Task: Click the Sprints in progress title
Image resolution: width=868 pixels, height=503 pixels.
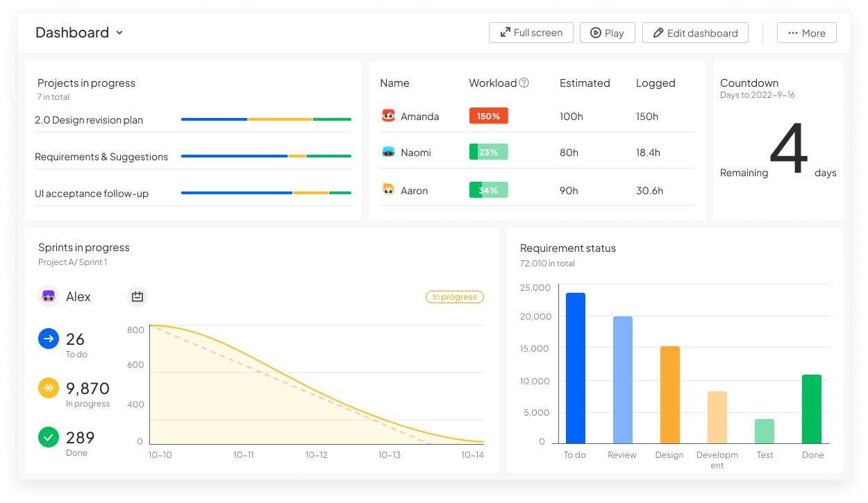Action: [x=84, y=248]
